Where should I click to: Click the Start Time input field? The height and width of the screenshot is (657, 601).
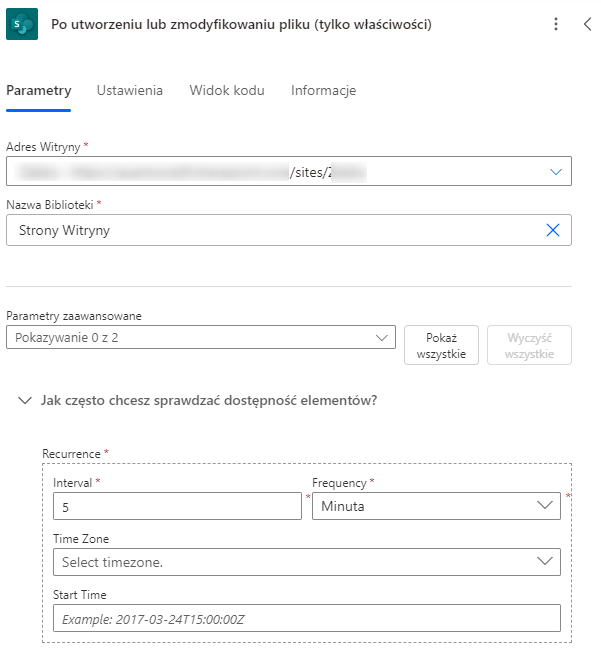[306, 619]
